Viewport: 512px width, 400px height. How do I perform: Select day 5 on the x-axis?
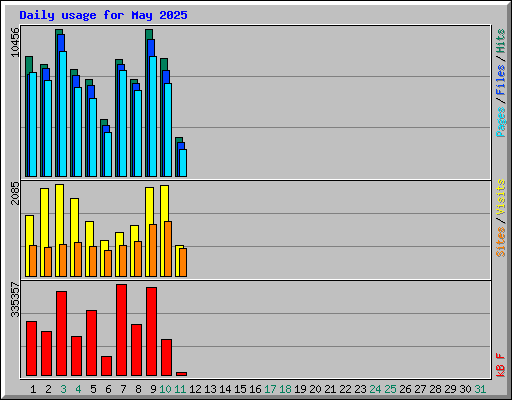tap(93, 389)
